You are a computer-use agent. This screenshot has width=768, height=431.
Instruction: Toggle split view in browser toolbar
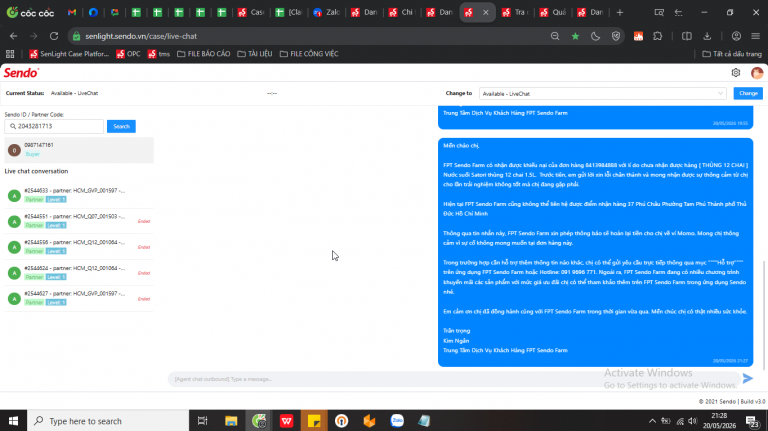(x=687, y=36)
